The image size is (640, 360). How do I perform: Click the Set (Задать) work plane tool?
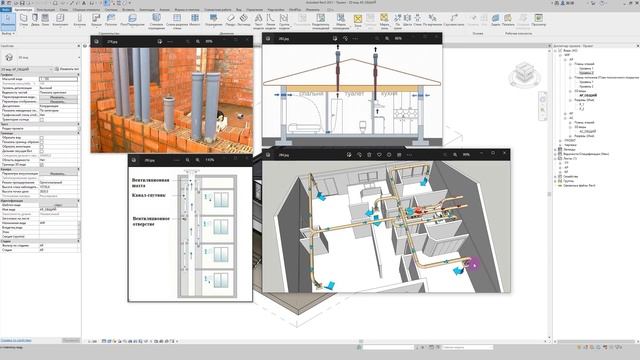pyautogui.click(x=496, y=20)
